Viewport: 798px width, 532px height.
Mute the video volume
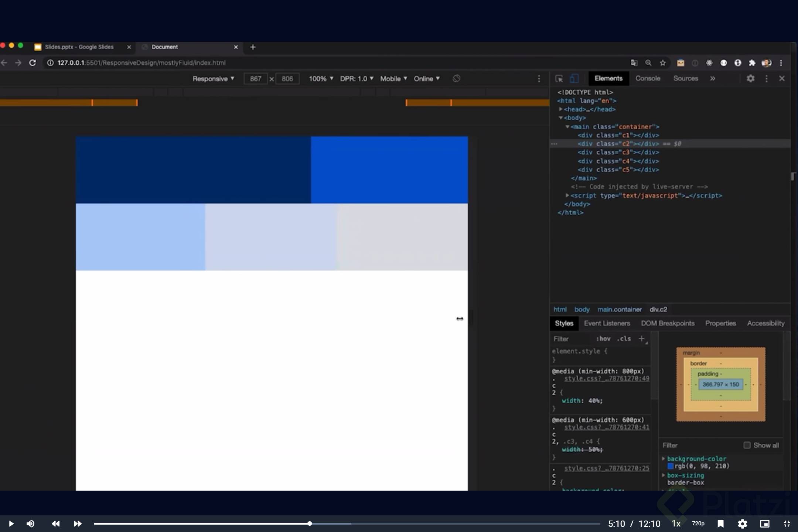pyautogui.click(x=31, y=524)
